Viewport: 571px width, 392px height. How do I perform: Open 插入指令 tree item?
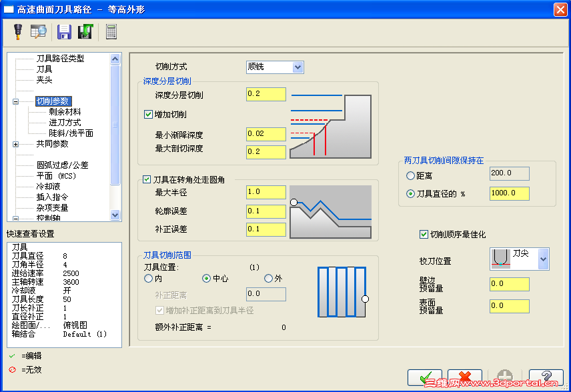(52, 197)
